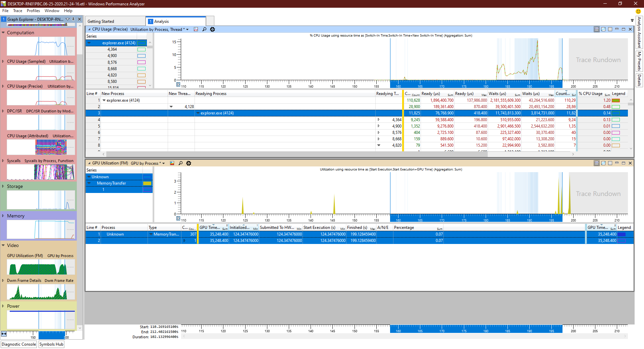The width and height of the screenshot is (644, 349).
Task: Open graph type selector in GPU Utilization panel
Action: tap(172, 163)
